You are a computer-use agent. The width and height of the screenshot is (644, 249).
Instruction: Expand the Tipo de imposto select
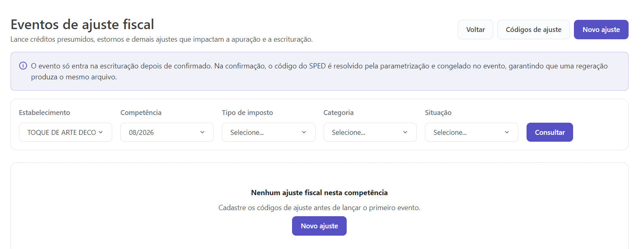point(269,132)
